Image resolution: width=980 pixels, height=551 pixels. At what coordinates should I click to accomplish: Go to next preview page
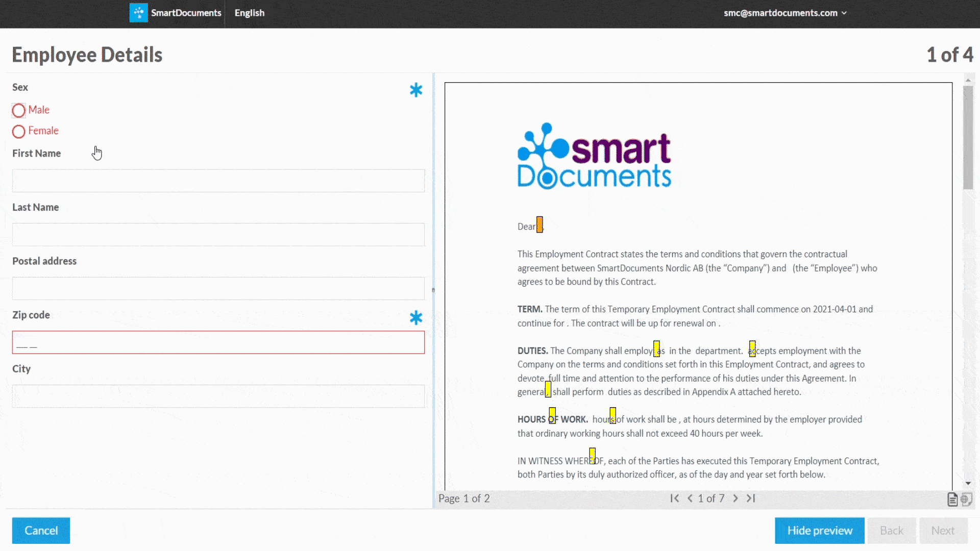click(x=736, y=498)
